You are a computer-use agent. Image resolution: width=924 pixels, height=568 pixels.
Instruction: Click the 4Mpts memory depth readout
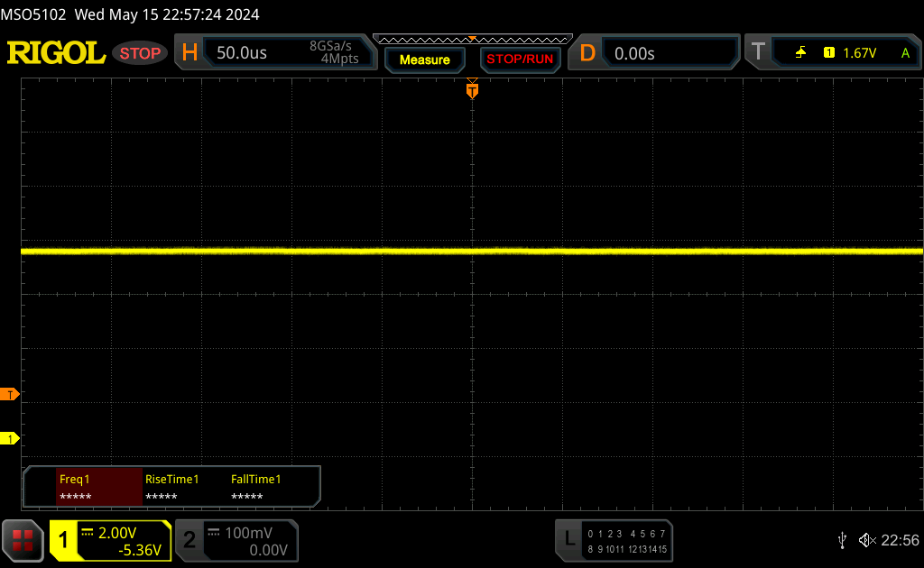click(x=339, y=59)
